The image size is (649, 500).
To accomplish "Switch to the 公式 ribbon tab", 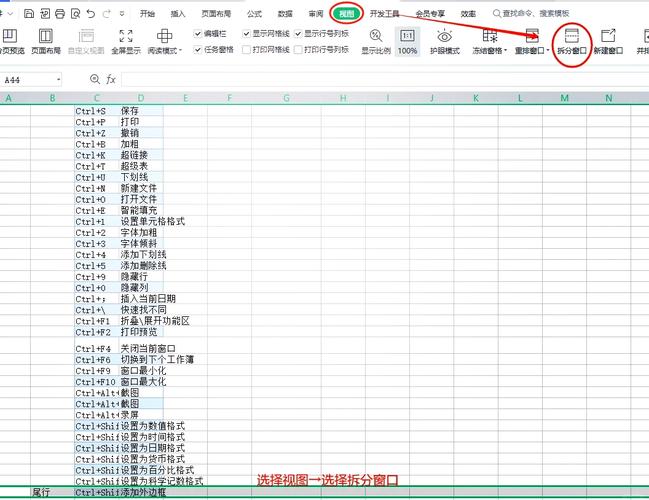I will click(x=254, y=14).
